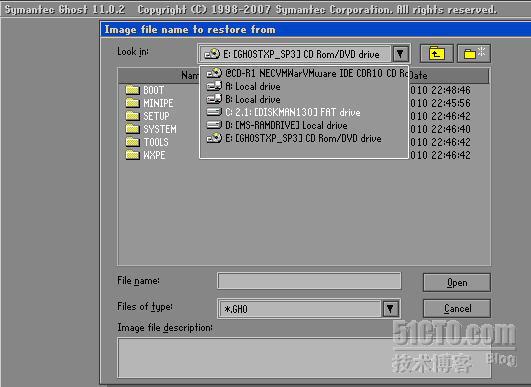Click the hard disk icon beside C: drive
The image size is (531, 387).
click(214, 112)
